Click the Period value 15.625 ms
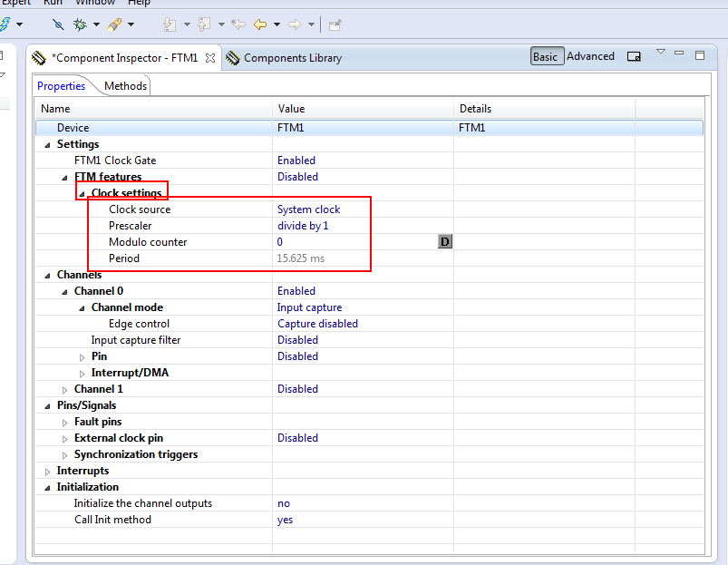The image size is (728, 565). click(x=300, y=258)
